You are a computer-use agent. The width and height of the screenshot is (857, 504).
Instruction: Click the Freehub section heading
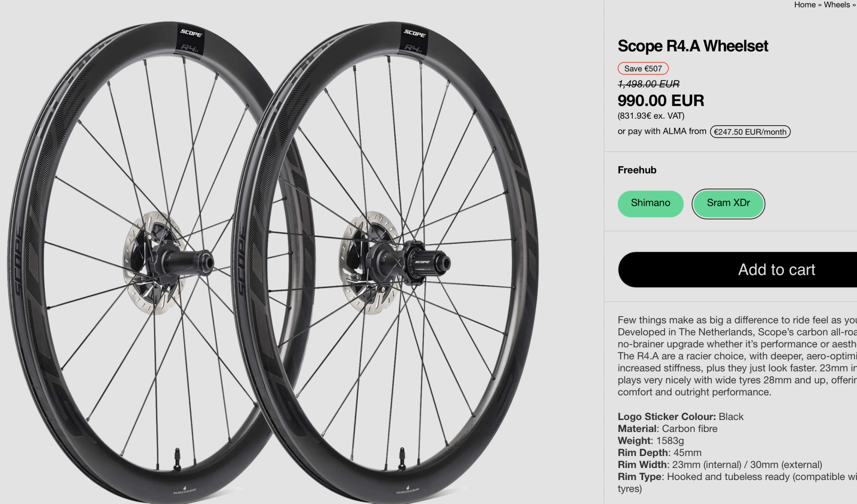637,170
